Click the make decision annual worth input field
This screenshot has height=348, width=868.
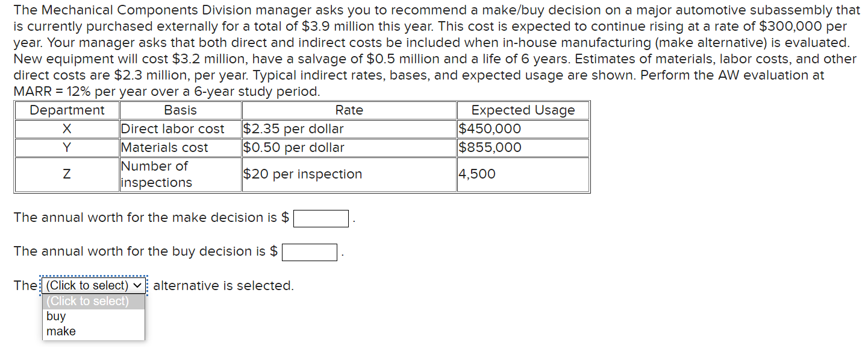(x=320, y=218)
